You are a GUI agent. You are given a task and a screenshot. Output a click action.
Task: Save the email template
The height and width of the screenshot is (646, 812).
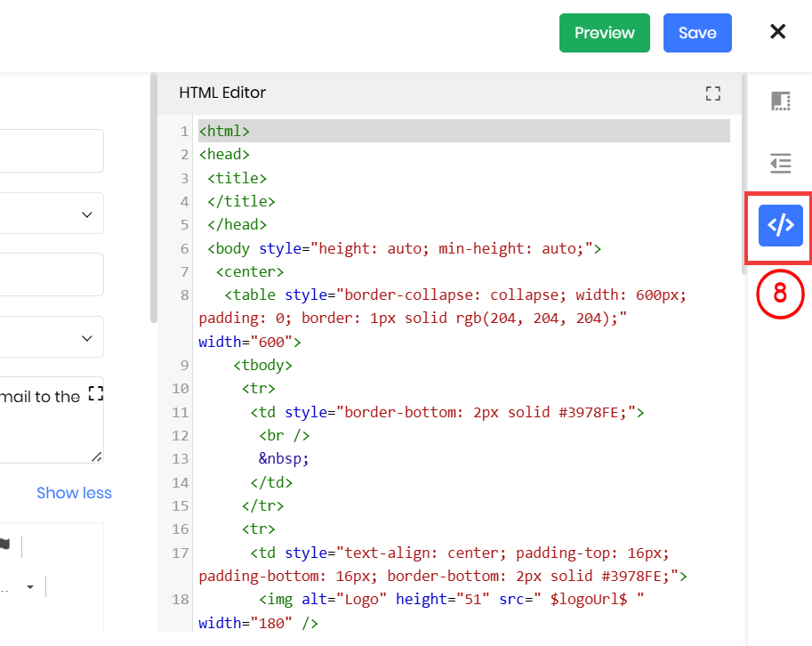pos(697,33)
